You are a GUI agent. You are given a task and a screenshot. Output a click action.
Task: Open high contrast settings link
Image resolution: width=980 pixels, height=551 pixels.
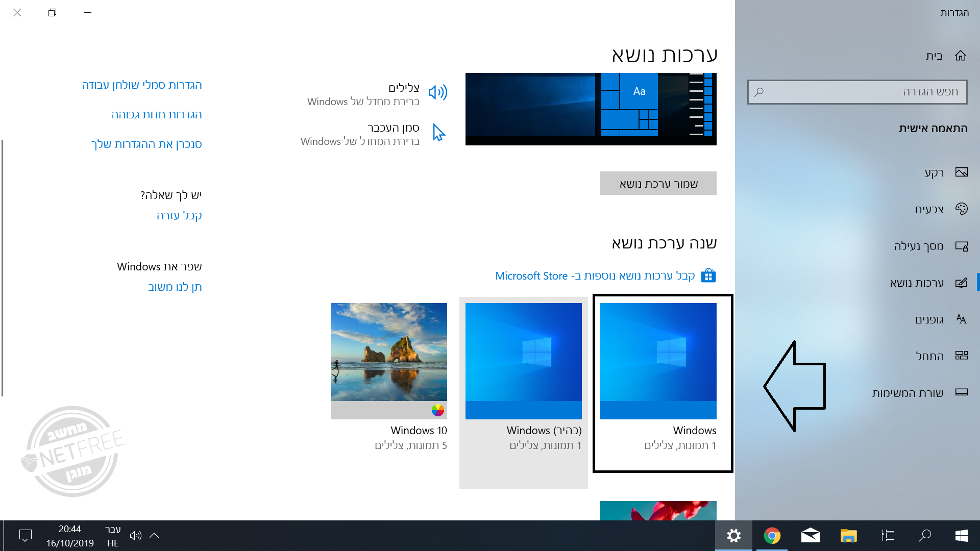click(x=157, y=115)
